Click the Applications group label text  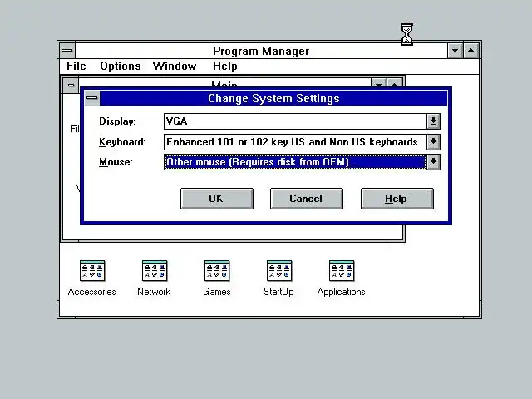(x=342, y=292)
